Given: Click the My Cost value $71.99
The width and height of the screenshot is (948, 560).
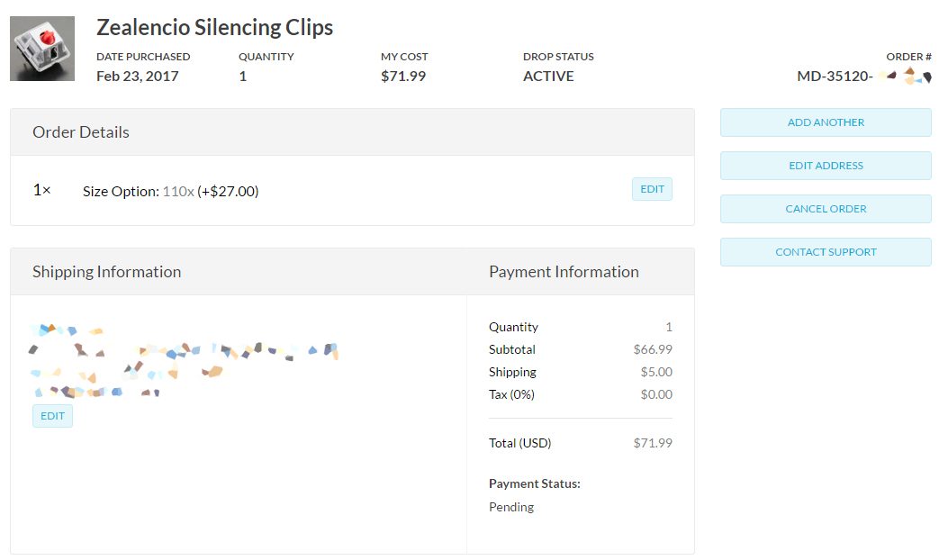Looking at the screenshot, I should 402,77.
